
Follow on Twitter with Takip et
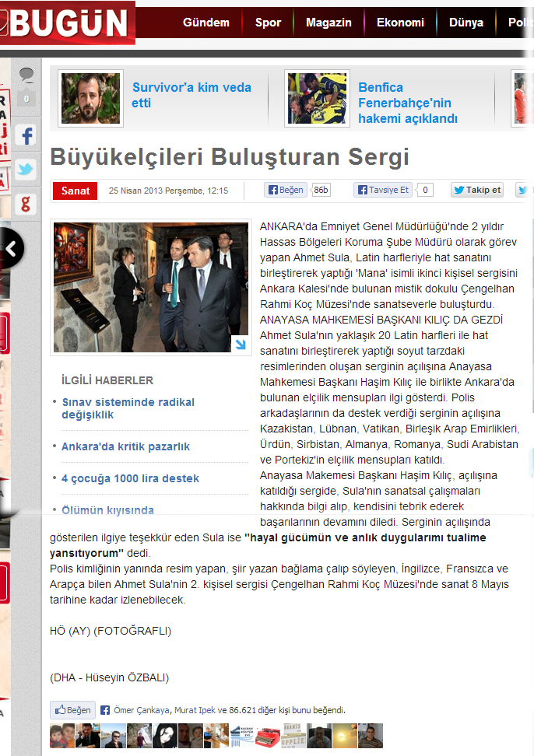[x=477, y=190]
